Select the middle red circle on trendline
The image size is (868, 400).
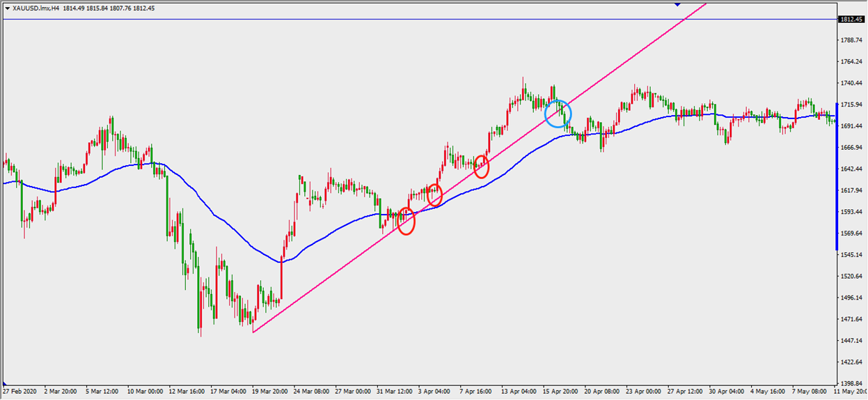point(434,195)
